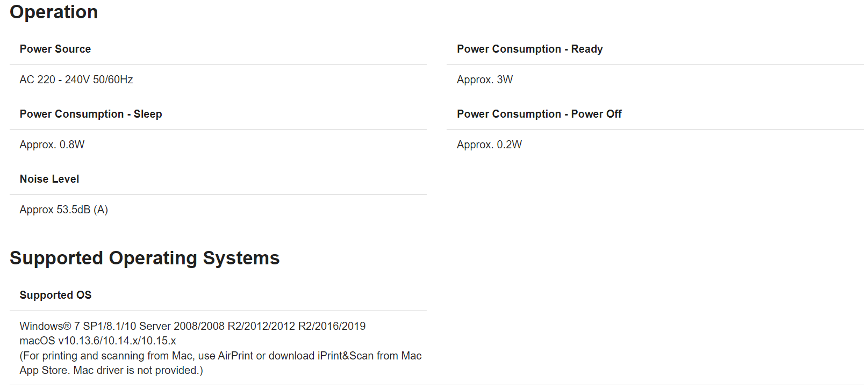This screenshot has width=868, height=389.
Task: Click the iPrint&Scan text in the note
Action: 346,356
